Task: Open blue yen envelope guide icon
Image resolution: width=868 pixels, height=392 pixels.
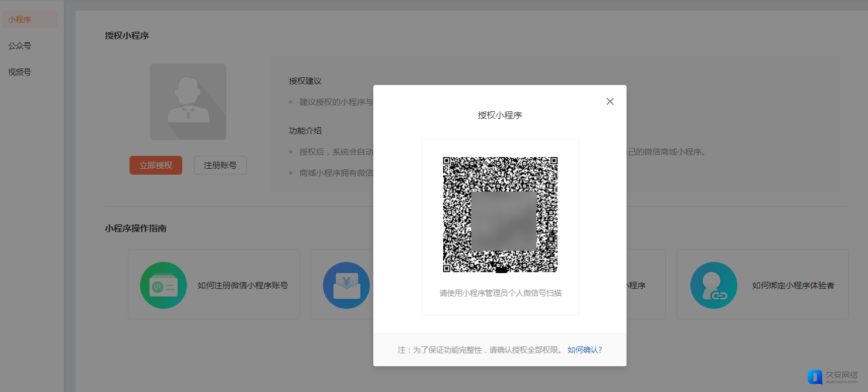Action: 346,285
